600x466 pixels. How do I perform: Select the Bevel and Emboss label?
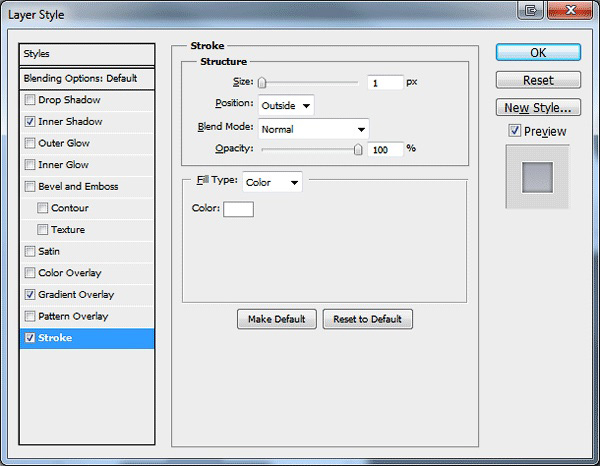[78, 186]
